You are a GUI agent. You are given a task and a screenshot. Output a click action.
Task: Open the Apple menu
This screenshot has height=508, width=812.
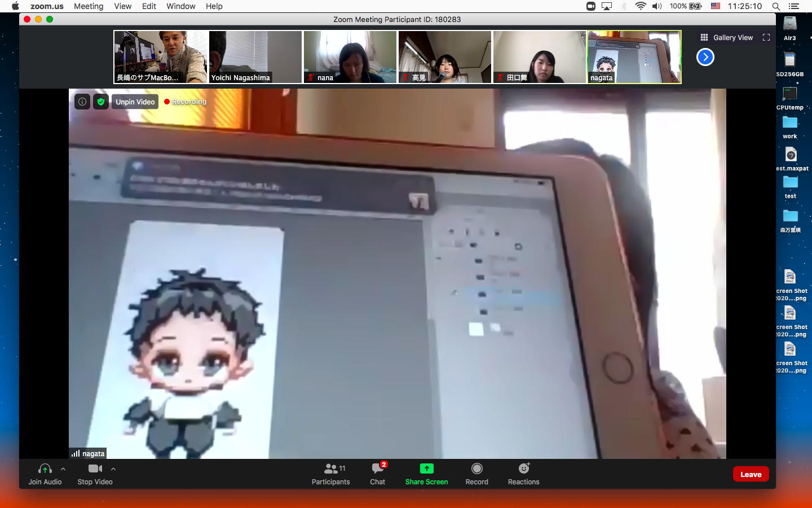pos(15,6)
